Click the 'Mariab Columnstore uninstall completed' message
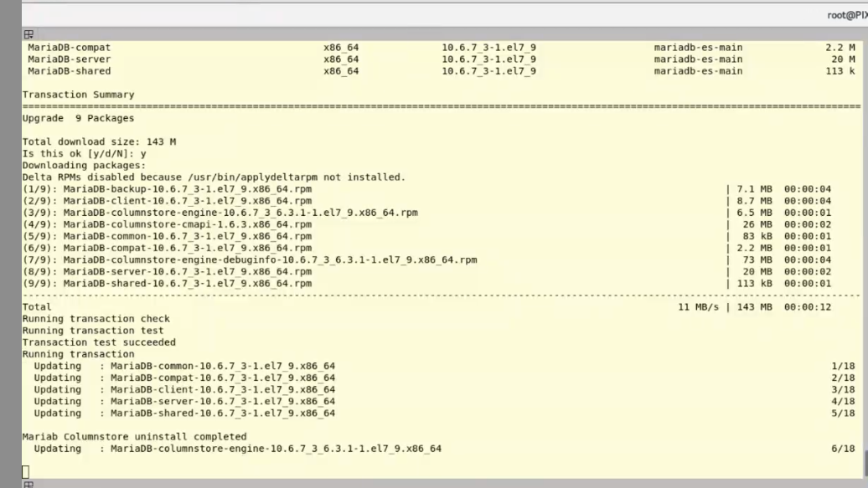 [134, 436]
